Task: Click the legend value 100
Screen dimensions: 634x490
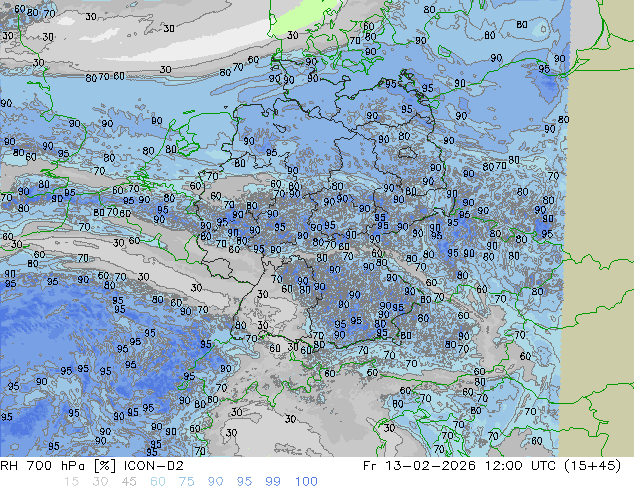Action: (x=306, y=481)
